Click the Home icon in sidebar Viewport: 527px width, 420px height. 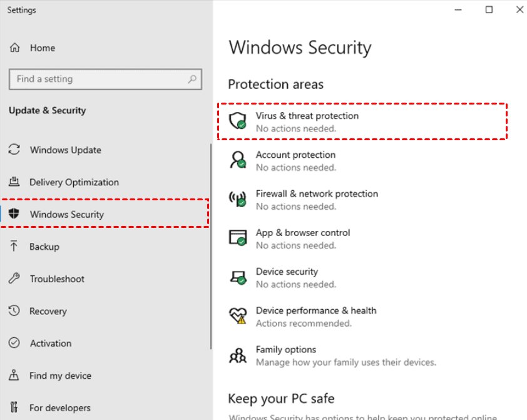(x=15, y=48)
